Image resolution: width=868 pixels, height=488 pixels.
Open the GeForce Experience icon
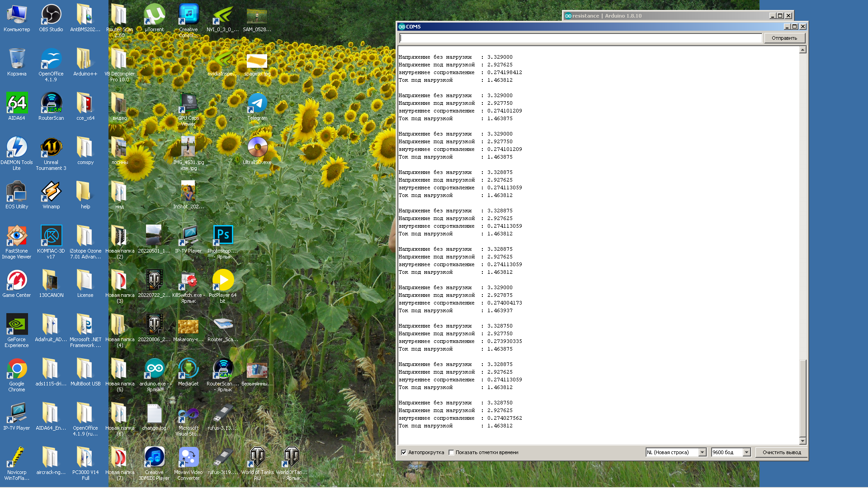tap(17, 325)
